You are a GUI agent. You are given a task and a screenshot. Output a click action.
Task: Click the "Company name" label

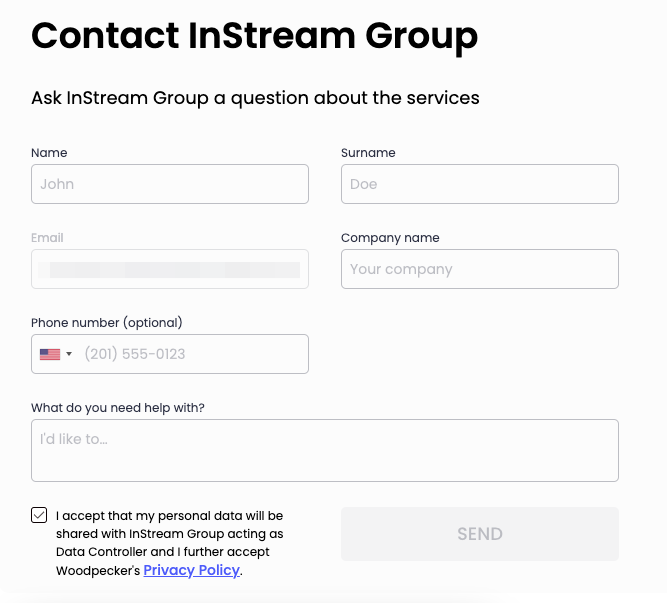[390, 238]
